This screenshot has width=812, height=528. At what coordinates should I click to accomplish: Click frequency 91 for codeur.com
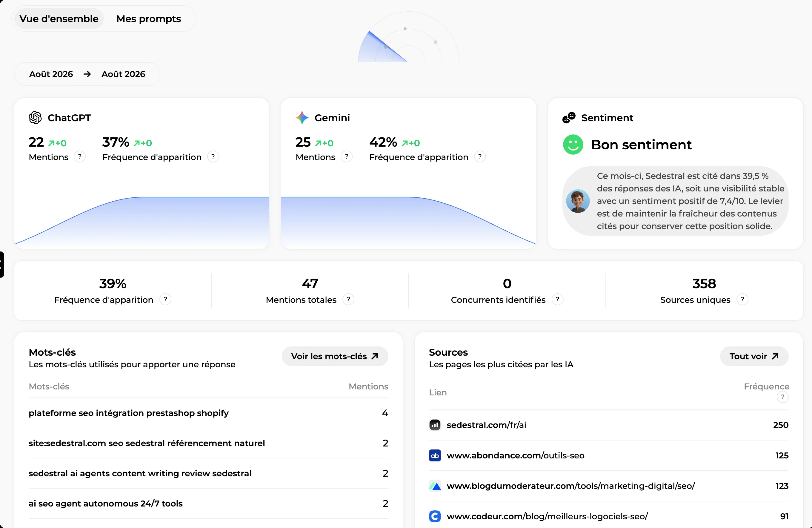point(784,516)
